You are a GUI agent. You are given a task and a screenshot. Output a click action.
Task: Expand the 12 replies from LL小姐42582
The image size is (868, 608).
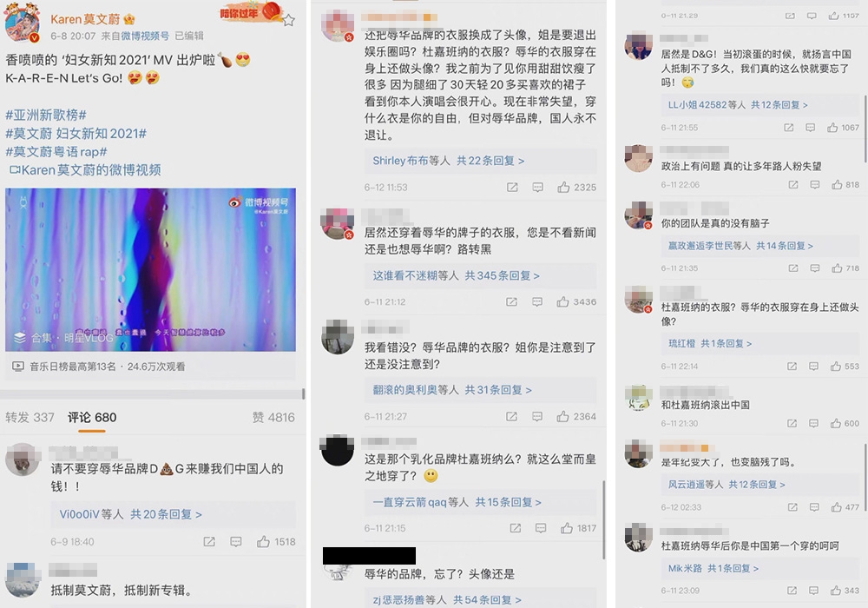point(737,104)
